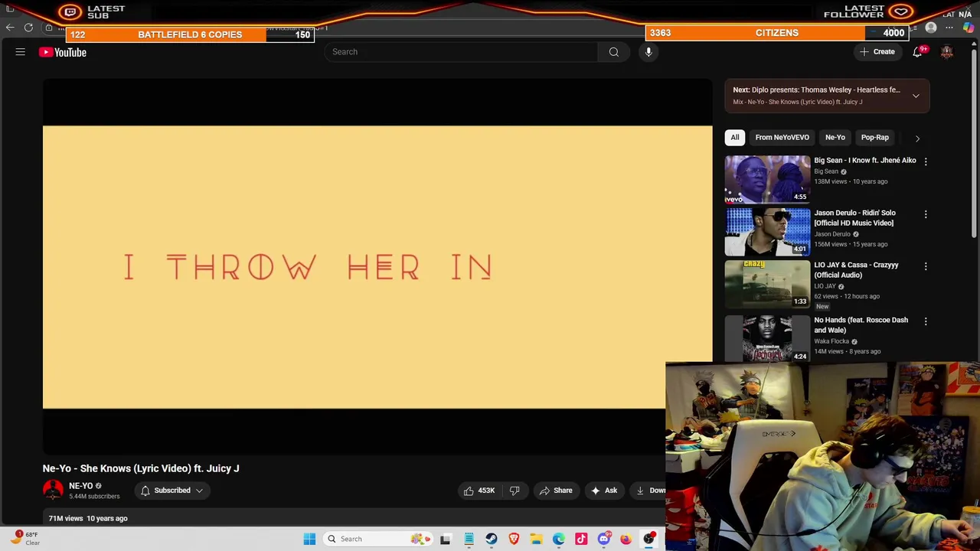Click the No Hands video thumbnail
The image size is (980, 551).
click(767, 338)
